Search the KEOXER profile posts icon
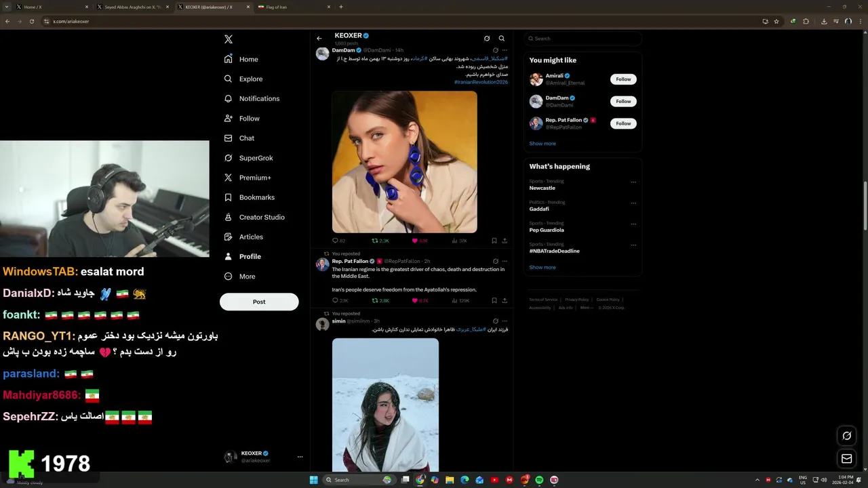The image size is (868, 488). [x=502, y=39]
